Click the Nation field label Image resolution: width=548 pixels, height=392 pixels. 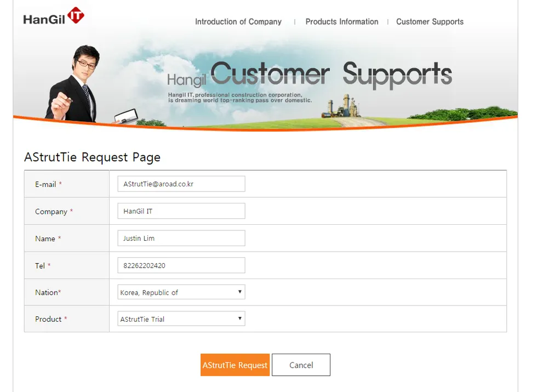(48, 292)
